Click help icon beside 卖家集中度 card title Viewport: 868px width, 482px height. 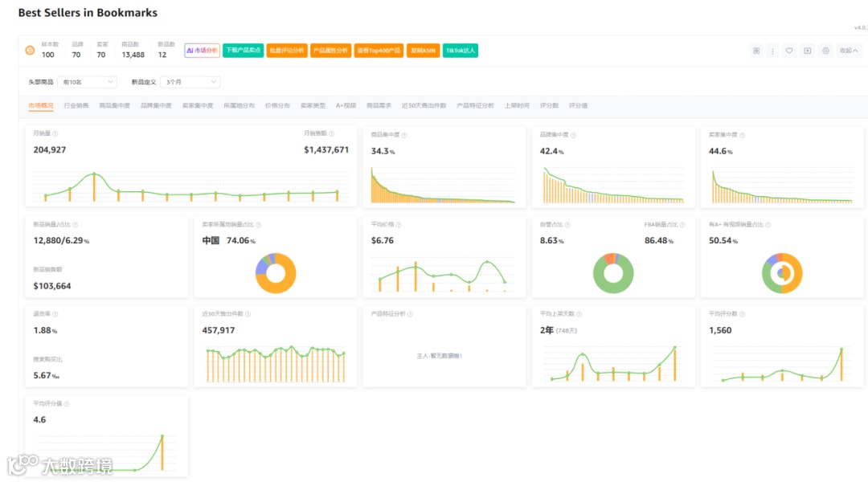(742, 135)
